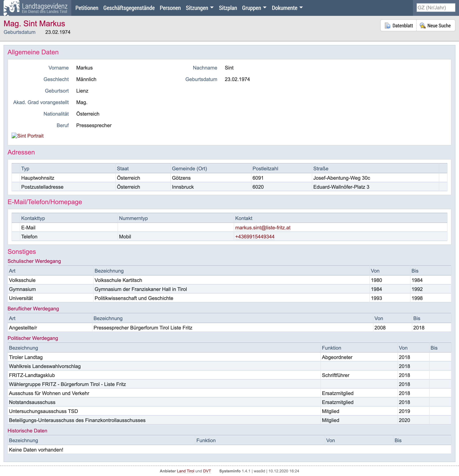Open email link markus.sint@liste-fritz.at
This screenshot has width=459, height=476.
263,228
